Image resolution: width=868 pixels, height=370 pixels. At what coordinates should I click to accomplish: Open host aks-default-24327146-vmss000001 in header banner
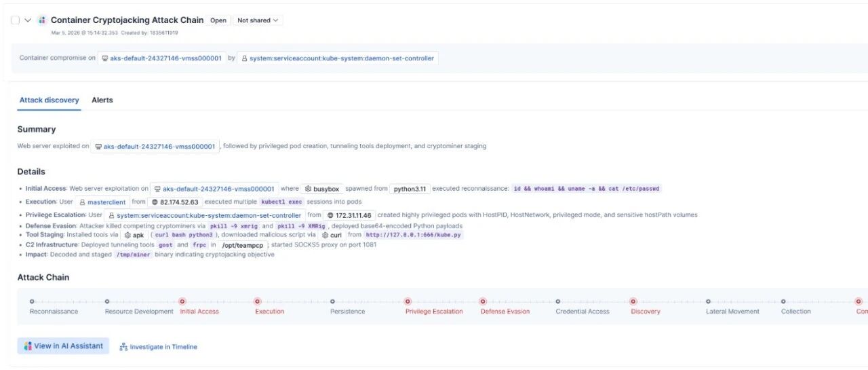(161, 58)
